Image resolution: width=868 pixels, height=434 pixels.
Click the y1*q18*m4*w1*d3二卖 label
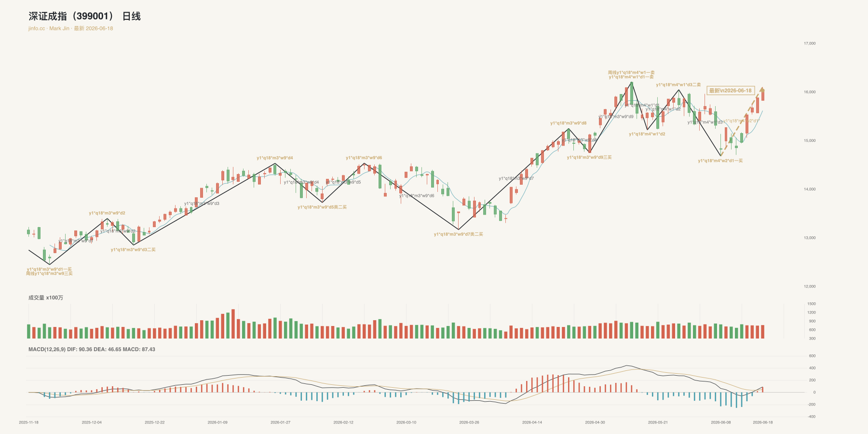[x=678, y=85]
